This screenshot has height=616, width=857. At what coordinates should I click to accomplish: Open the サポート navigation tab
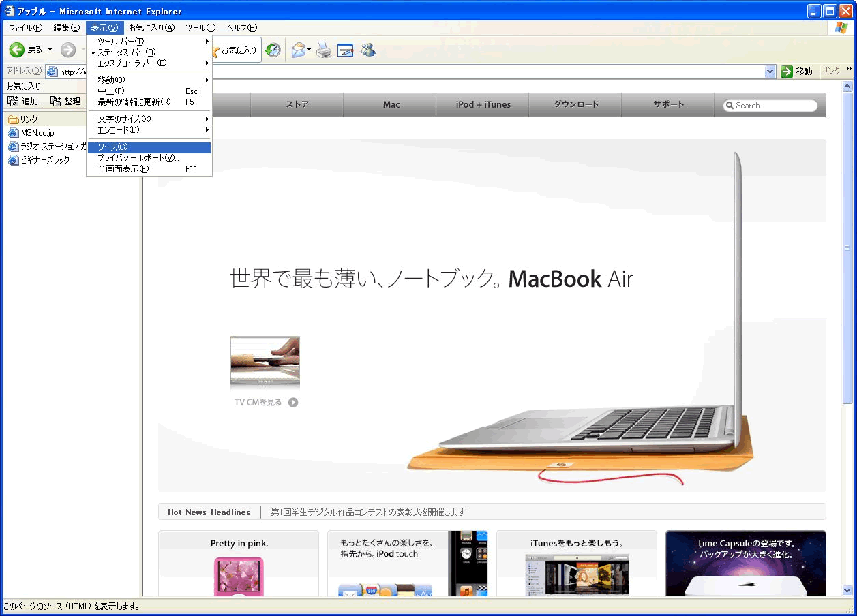668,105
